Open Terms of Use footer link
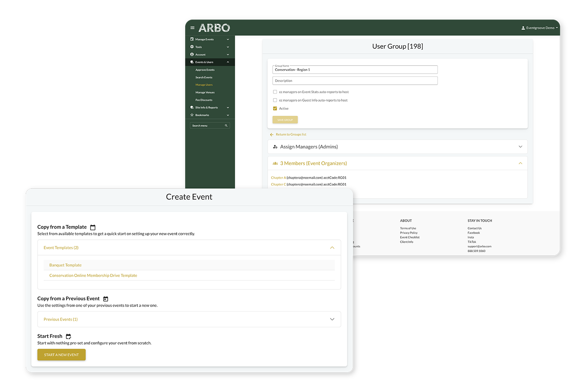The width and height of the screenshot is (576, 392). tap(408, 228)
